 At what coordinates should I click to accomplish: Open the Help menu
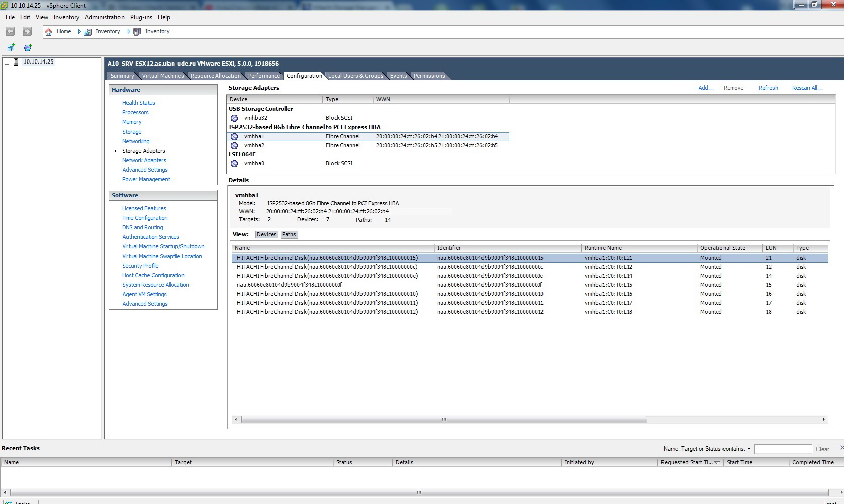[x=164, y=17]
